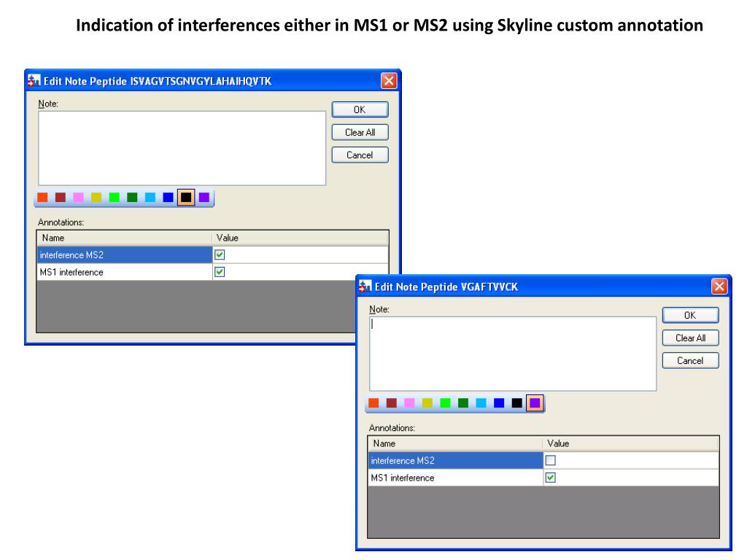
Task: Pick the orange-red swatch in the ISVAGVTSGNVGYLAHAIHQVTK dialog
Action: (x=42, y=197)
